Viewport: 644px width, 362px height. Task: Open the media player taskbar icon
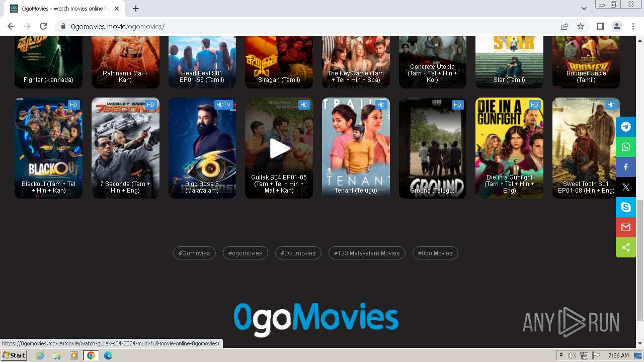tap(74, 355)
